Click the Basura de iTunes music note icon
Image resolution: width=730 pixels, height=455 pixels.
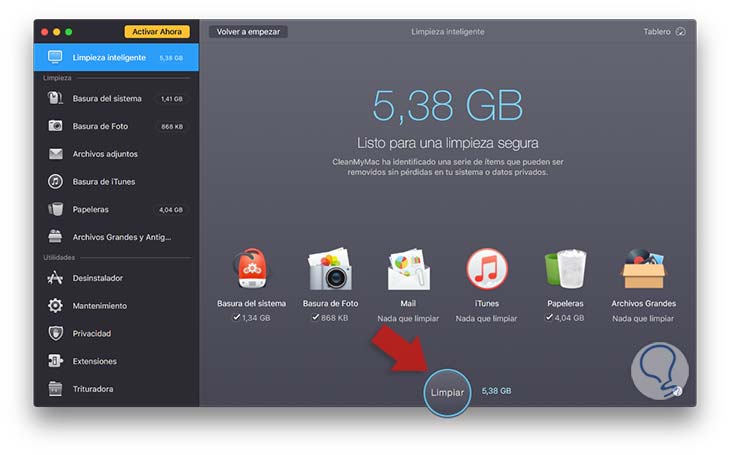55,181
